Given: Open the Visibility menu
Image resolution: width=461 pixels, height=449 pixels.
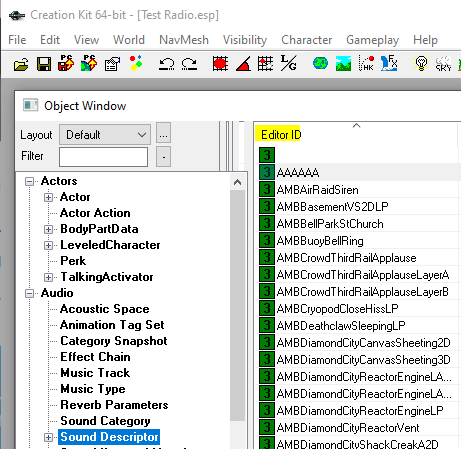Looking at the screenshot, I should pyautogui.click(x=245, y=40).
